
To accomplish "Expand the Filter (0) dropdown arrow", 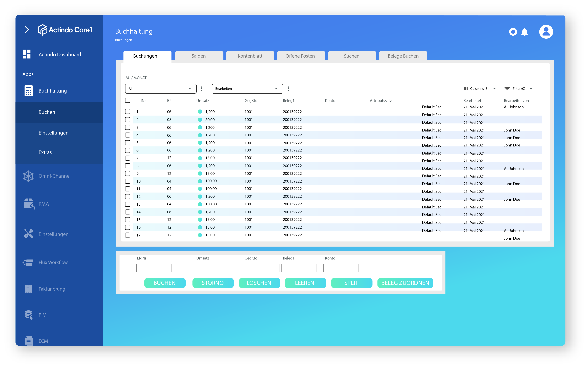I will tap(531, 89).
